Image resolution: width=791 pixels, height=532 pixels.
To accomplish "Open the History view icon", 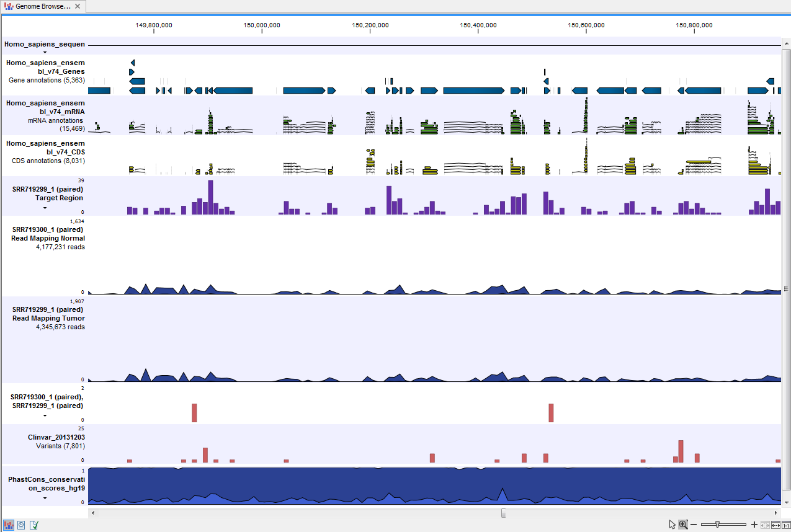I will coord(20,526).
